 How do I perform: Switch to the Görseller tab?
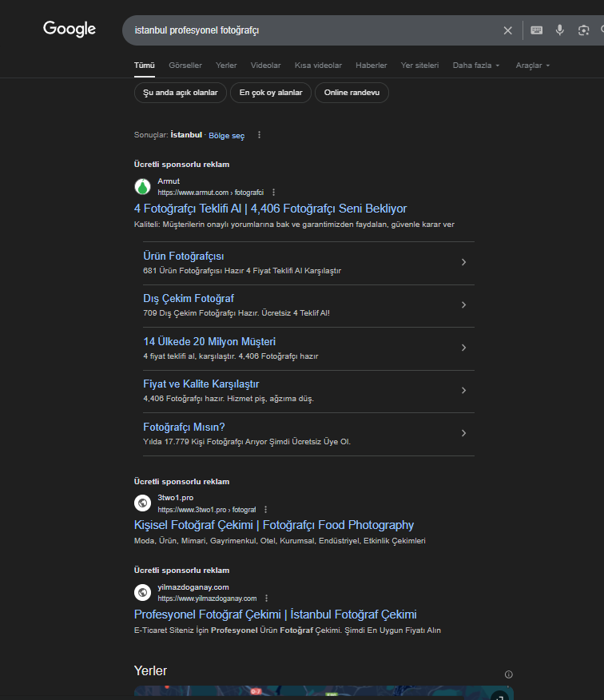point(185,66)
